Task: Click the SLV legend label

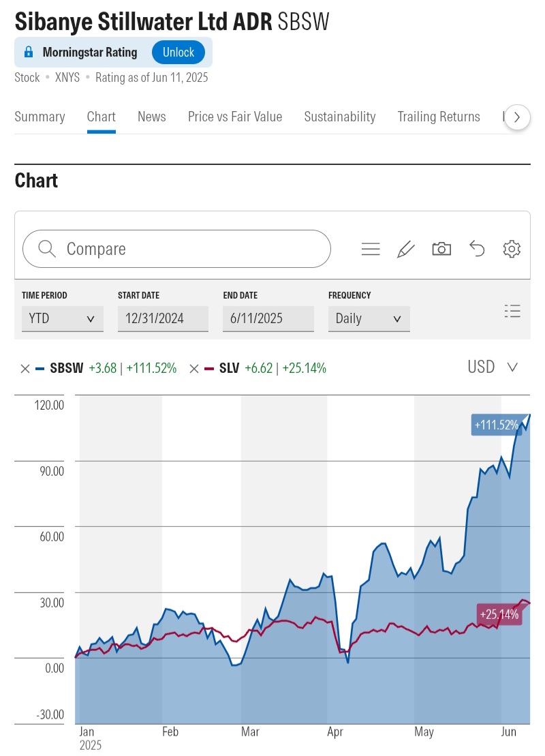Action: (x=230, y=368)
